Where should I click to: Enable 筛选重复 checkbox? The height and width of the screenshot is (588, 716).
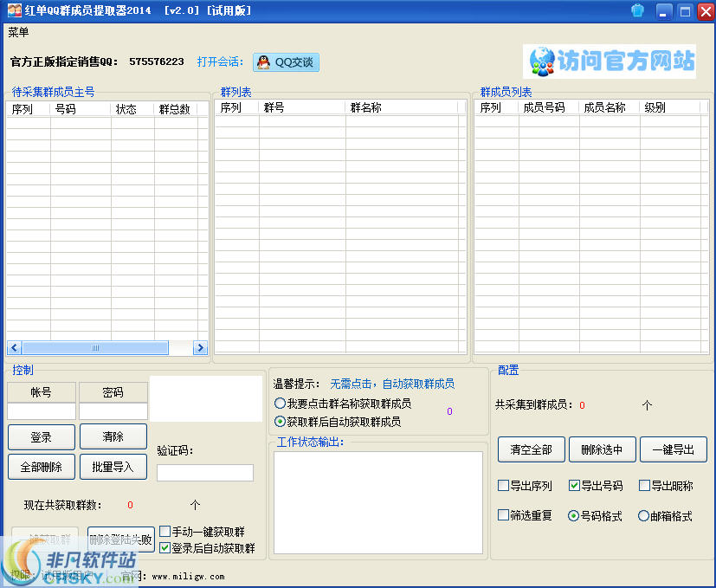click(503, 515)
